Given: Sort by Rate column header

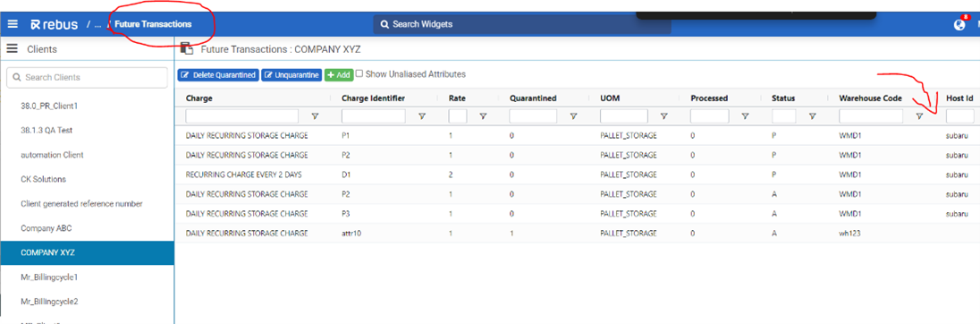Looking at the screenshot, I should [457, 98].
